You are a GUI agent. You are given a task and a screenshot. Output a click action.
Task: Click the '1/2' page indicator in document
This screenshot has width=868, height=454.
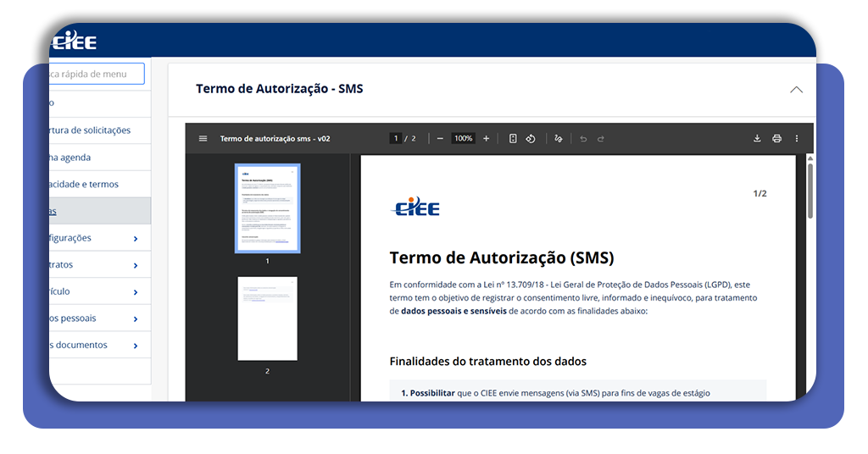[759, 194]
